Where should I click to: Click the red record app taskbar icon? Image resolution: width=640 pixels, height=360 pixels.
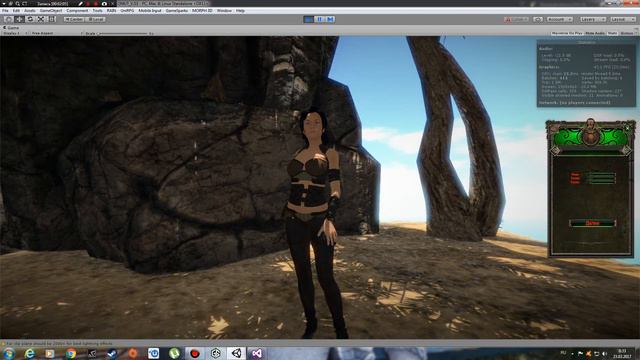(x=195, y=353)
